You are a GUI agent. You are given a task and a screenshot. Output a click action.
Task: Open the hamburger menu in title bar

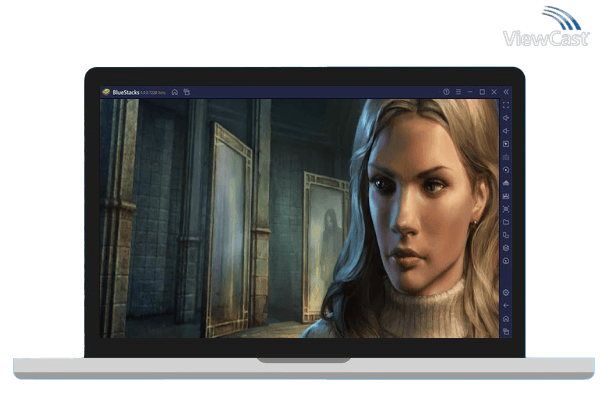458,92
